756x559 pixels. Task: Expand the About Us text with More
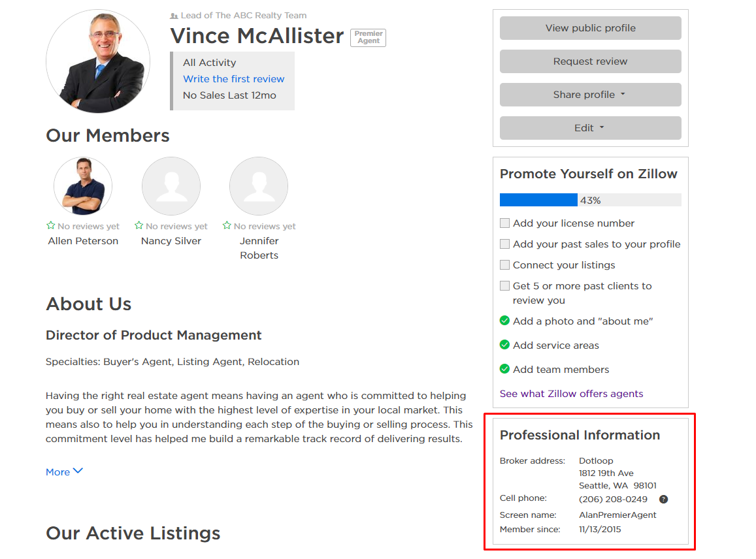click(x=64, y=471)
